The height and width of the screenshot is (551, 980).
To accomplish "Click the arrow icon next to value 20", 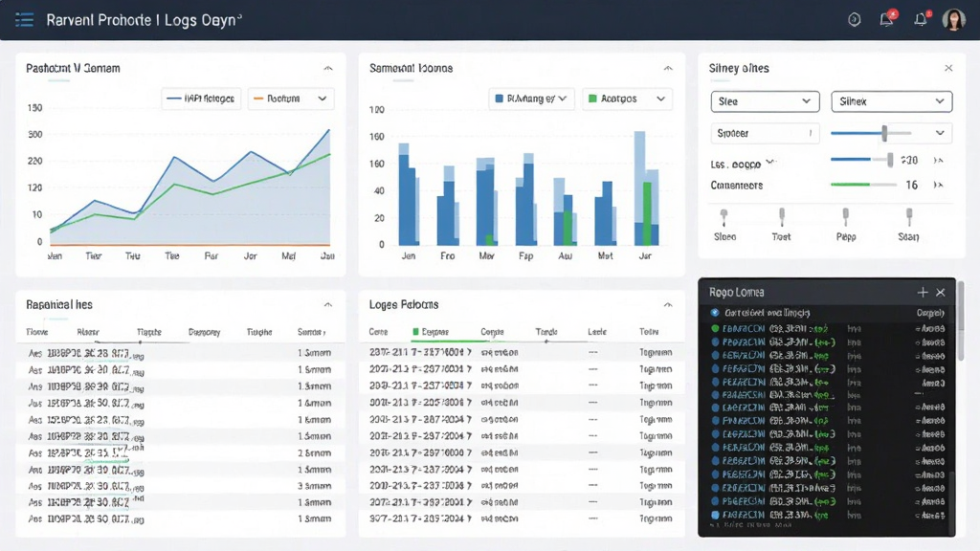I will pyautogui.click(x=938, y=161).
